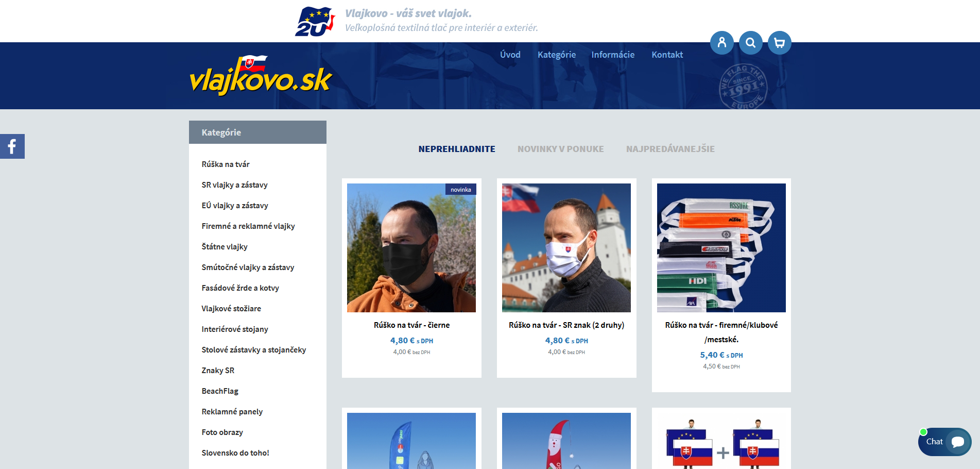
Task: Open Rúško na tvár - firemné/klubové title
Action: [721, 332]
